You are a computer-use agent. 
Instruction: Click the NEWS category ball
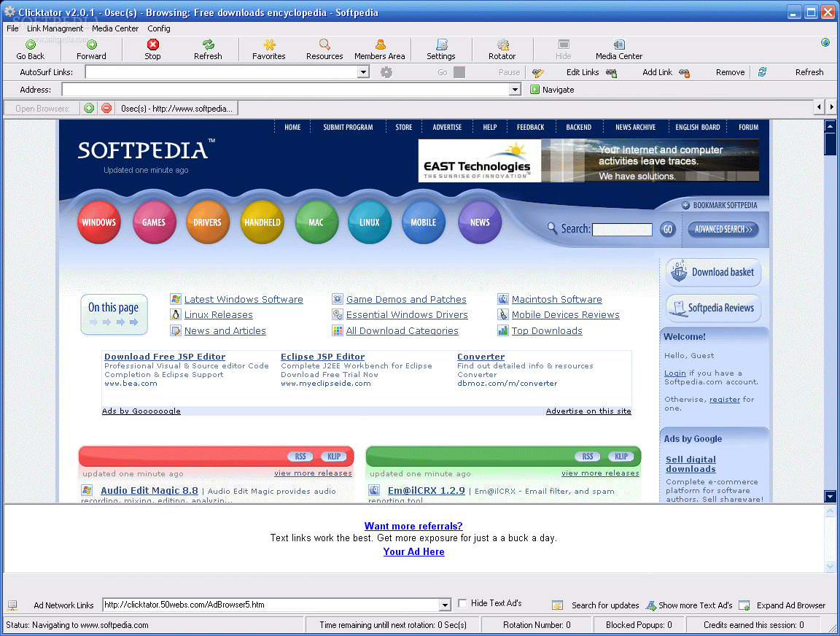tap(480, 222)
